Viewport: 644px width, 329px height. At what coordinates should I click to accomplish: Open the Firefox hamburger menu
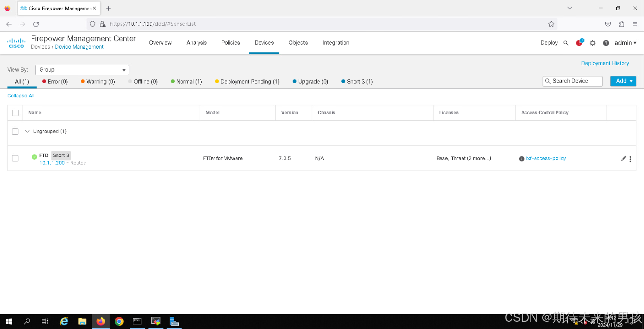pyautogui.click(x=635, y=24)
